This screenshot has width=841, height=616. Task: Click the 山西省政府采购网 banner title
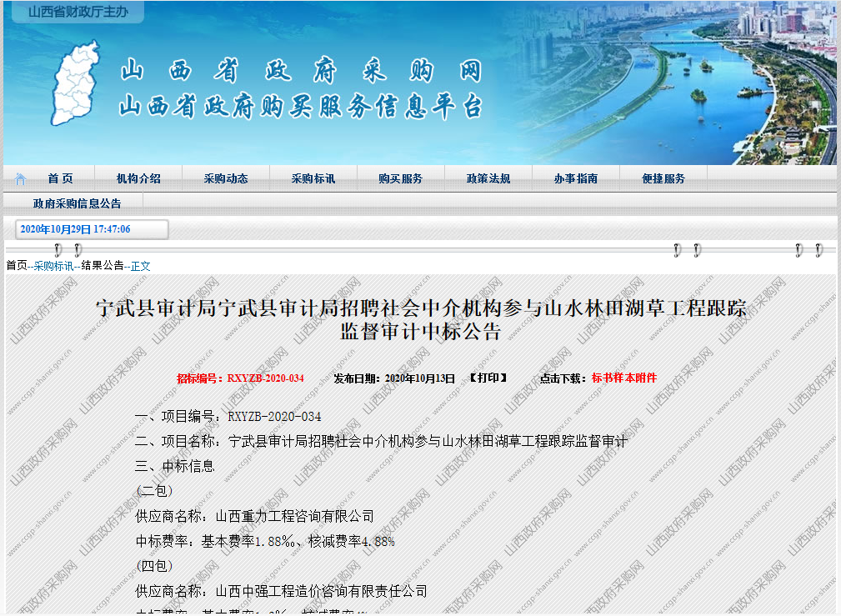pyautogui.click(x=301, y=71)
